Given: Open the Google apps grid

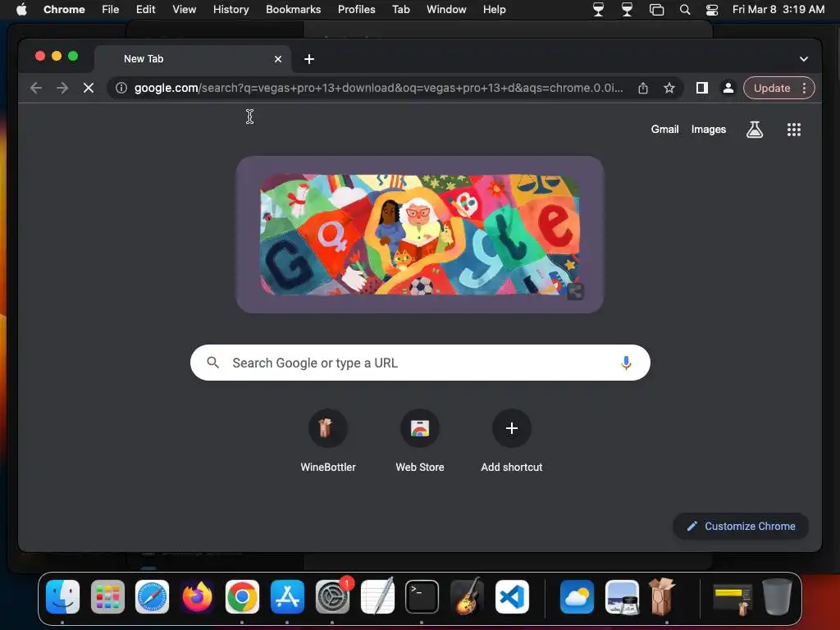Looking at the screenshot, I should [794, 129].
